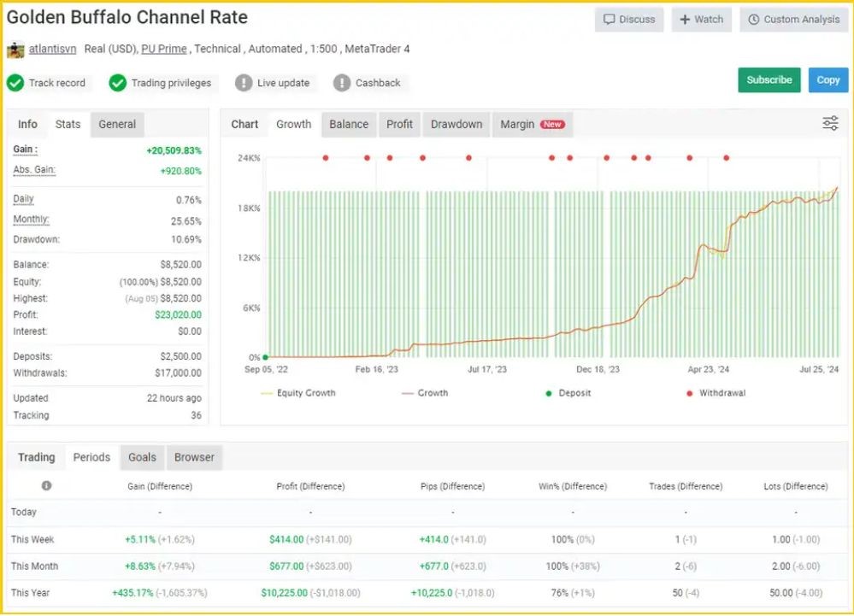Switch to the Drawdown chart tab
This screenshot has width=854, height=616.
(456, 124)
